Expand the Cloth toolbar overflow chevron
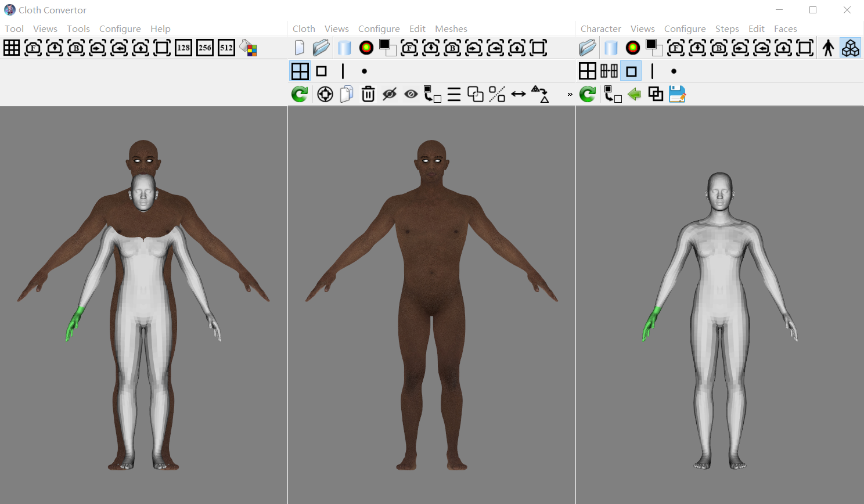 pos(570,94)
